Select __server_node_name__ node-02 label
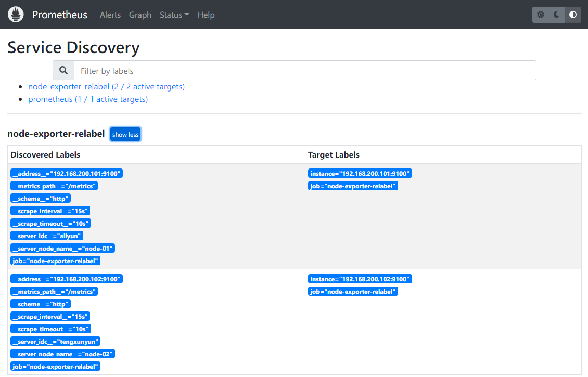The image size is (588, 377). pos(62,354)
